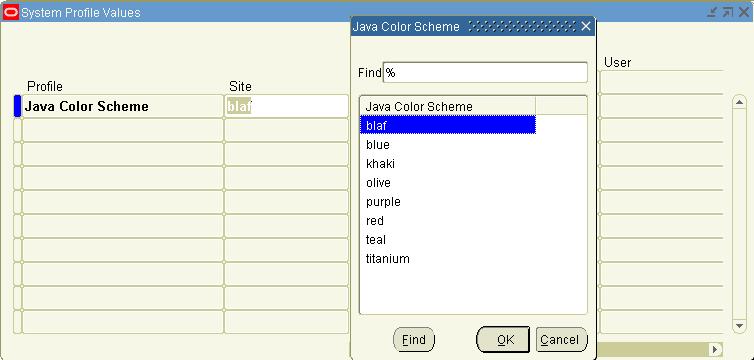Select red in the color scheme list
This screenshot has height=360, width=754.
click(x=448, y=221)
